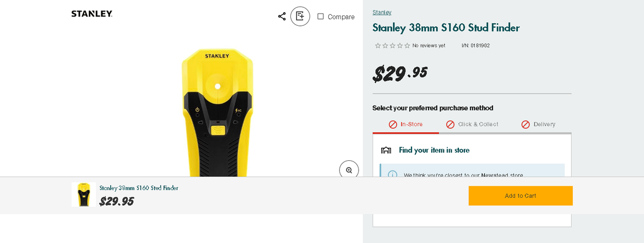This screenshot has width=644, height=243.
Task: Click the 'No reviews yet' text
Action: tap(429, 46)
